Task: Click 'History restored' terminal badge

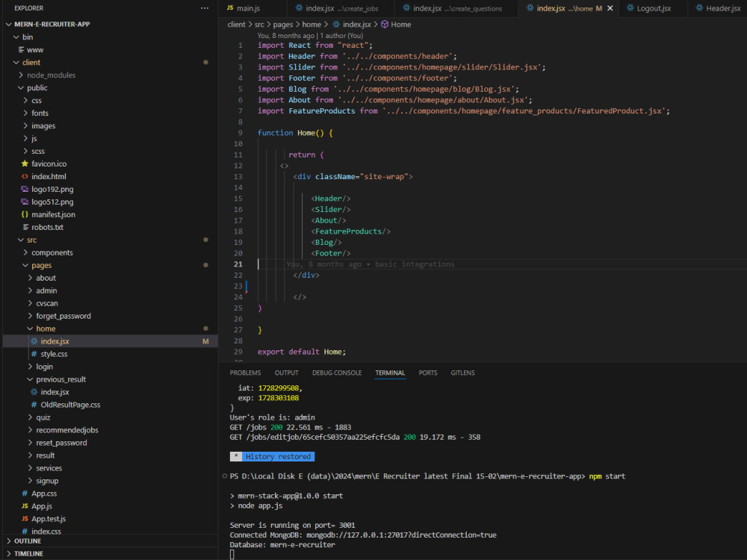Action: pos(272,457)
